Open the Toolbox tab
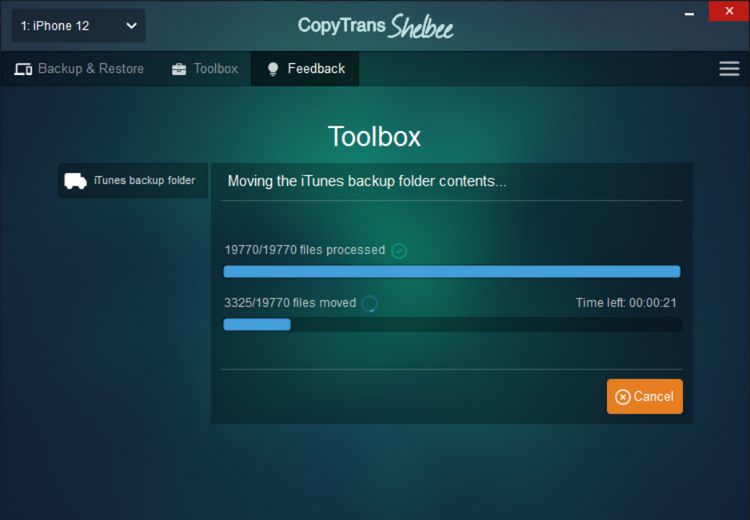 205,69
